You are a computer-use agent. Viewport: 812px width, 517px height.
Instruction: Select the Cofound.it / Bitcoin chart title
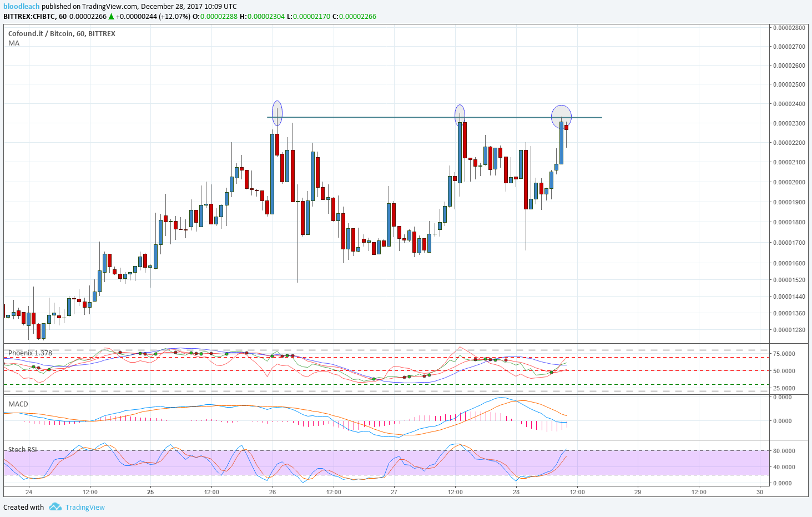tap(62, 33)
